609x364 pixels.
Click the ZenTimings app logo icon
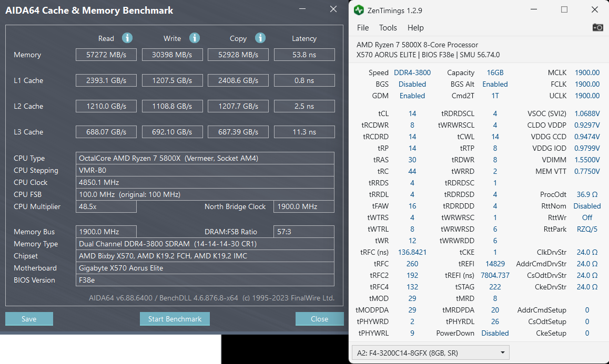coord(359,10)
